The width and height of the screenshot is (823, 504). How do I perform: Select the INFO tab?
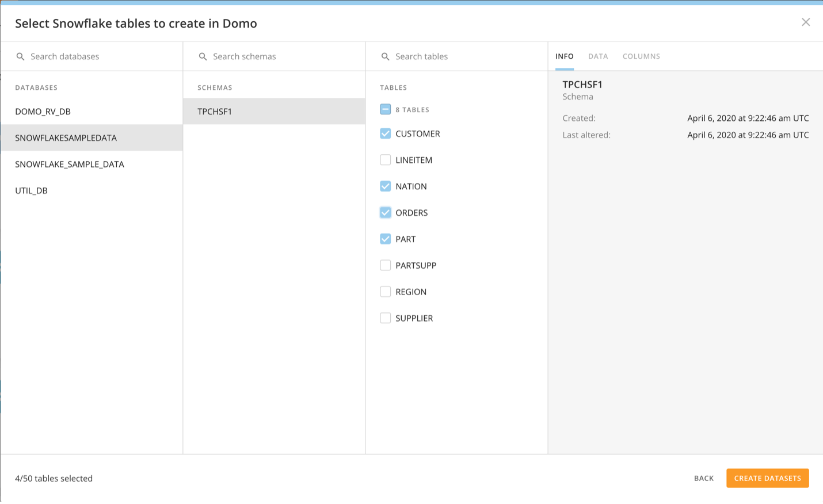(x=565, y=56)
